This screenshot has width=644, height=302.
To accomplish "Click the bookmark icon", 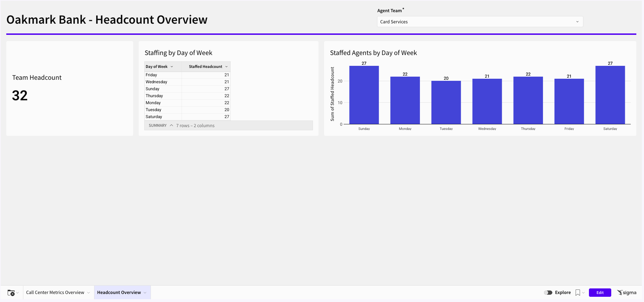I will click(x=578, y=293).
